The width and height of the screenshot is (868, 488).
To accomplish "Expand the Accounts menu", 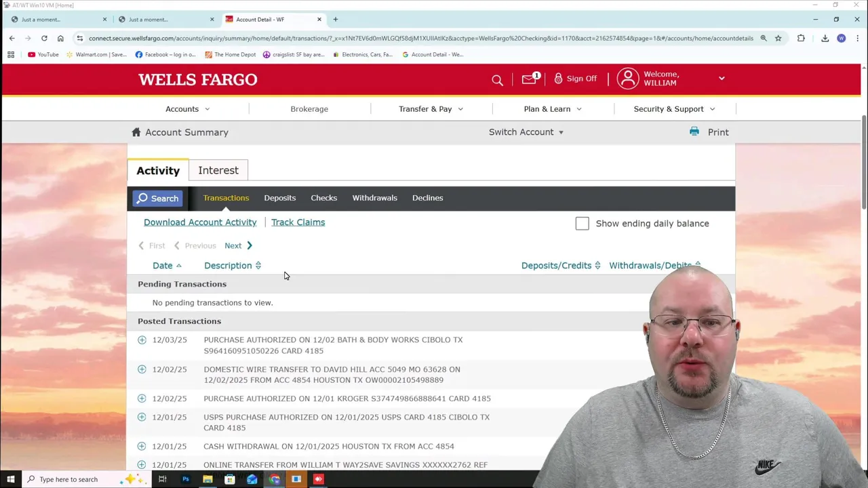I will click(x=188, y=108).
